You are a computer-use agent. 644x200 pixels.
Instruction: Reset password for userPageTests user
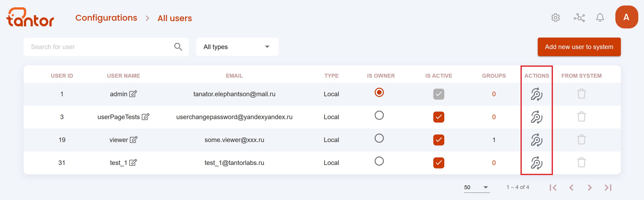[x=537, y=117]
